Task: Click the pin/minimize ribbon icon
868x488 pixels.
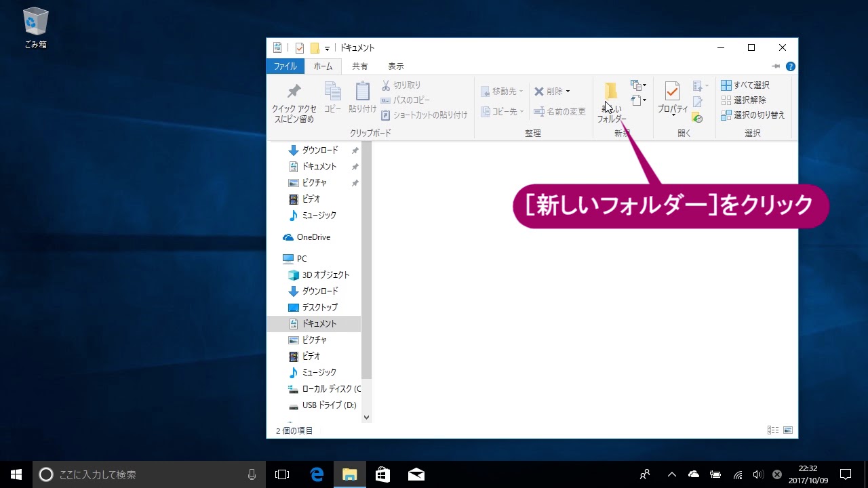Action: (x=776, y=66)
